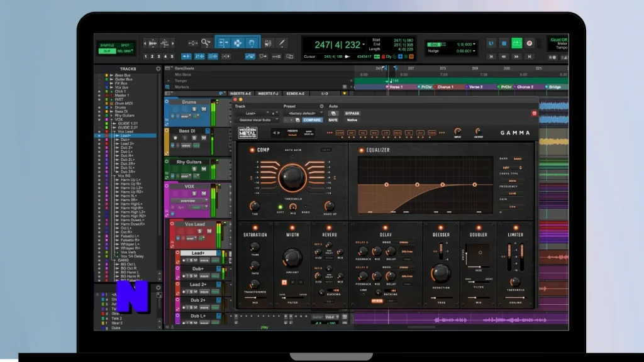The height and width of the screenshot is (362, 644).
Task: Open the TRACKS list dropdown menu
Action: (158, 69)
